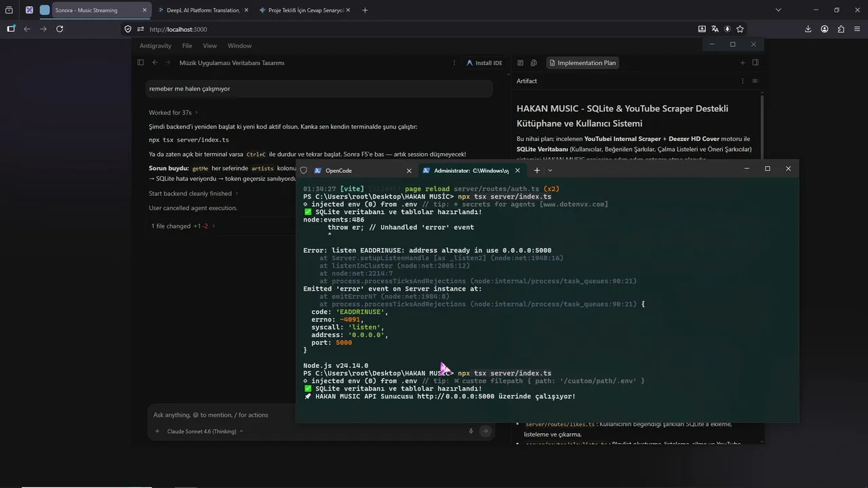
Task: Select the Implementation Plan tab
Action: click(x=582, y=62)
